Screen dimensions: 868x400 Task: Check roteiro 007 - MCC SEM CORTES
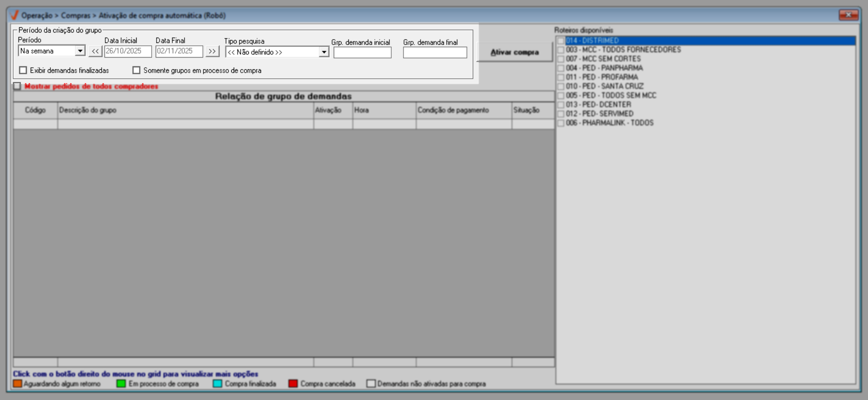click(x=561, y=59)
